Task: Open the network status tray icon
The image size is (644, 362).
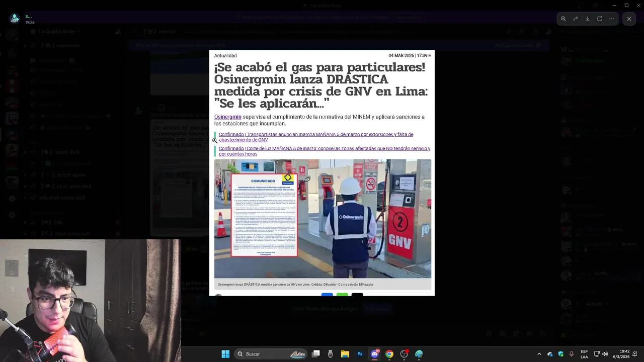Action: (x=597, y=354)
